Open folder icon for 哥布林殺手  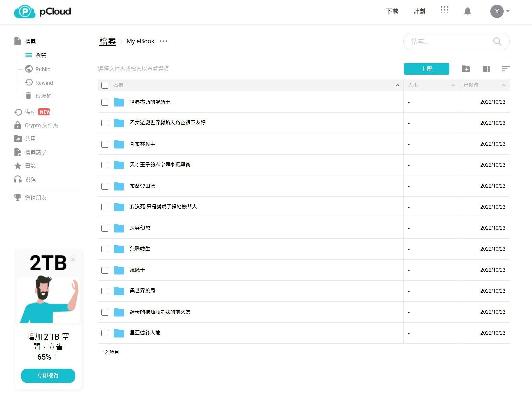(x=119, y=144)
